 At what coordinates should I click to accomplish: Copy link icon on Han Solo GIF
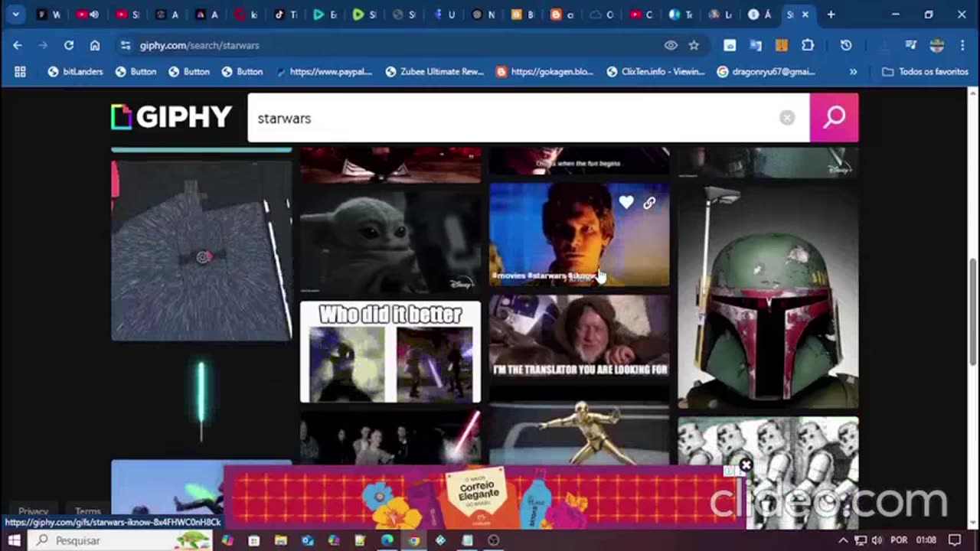649,203
